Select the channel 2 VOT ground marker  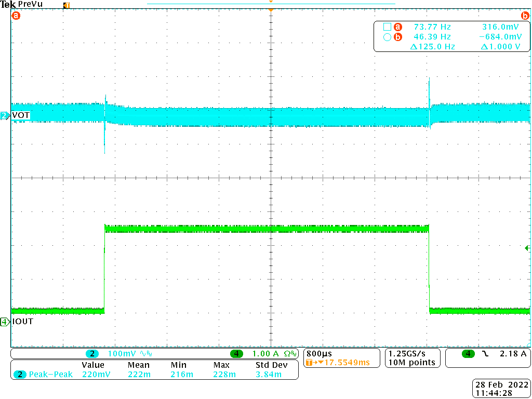pos(5,115)
